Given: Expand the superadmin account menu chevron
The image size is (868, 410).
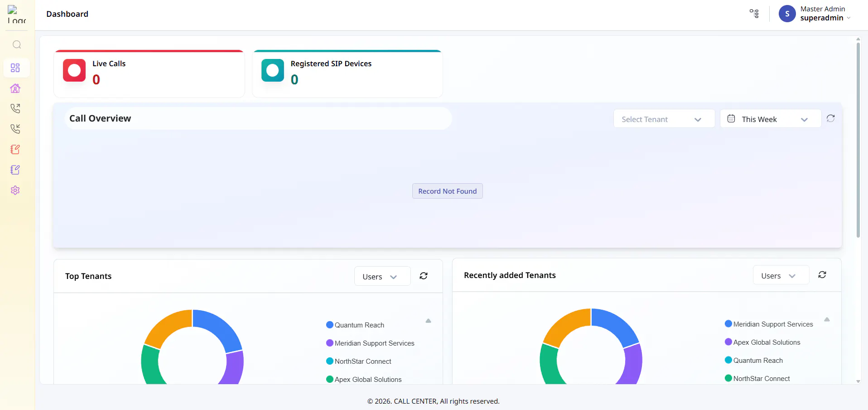Looking at the screenshot, I should (x=849, y=18).
